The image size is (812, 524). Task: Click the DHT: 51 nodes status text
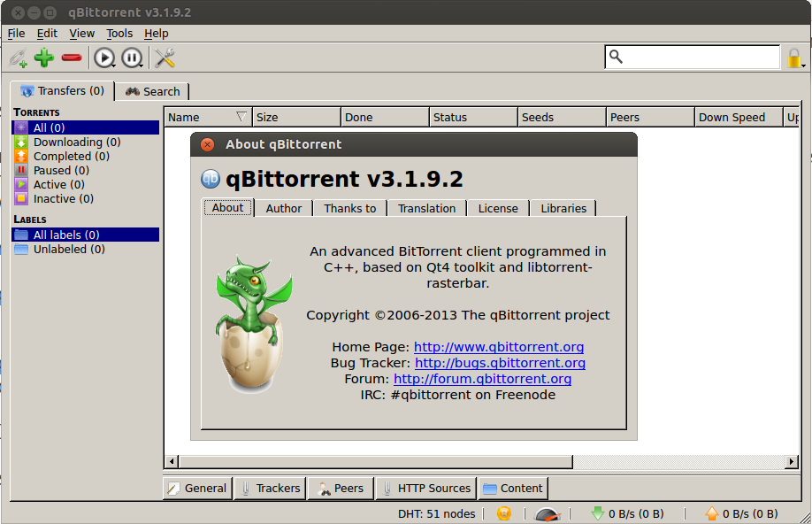point(437,513)
